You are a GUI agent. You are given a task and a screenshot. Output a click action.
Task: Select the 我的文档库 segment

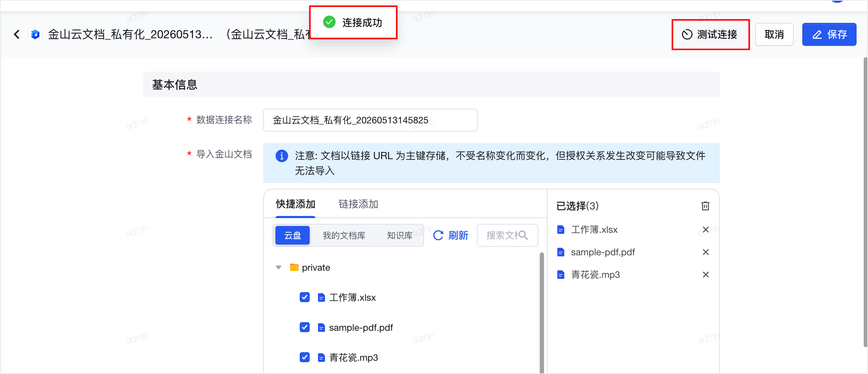click(x=344, y=235)
